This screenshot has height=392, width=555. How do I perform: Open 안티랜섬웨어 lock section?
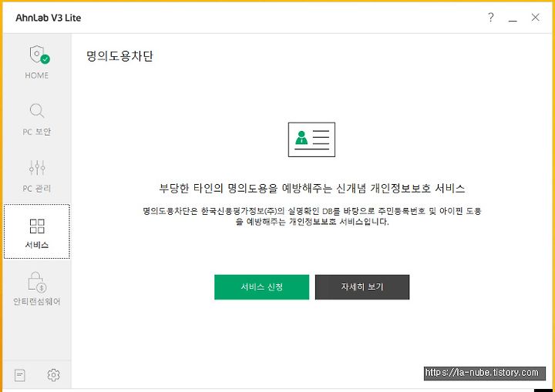pos(37,288)
